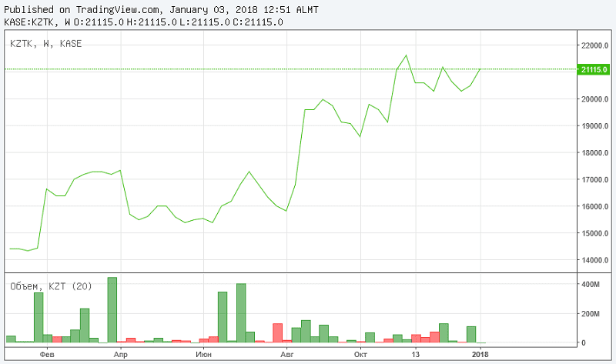Click the Окт date label
This screenshot has height=364, width=616.
click(x=360, y=355)
